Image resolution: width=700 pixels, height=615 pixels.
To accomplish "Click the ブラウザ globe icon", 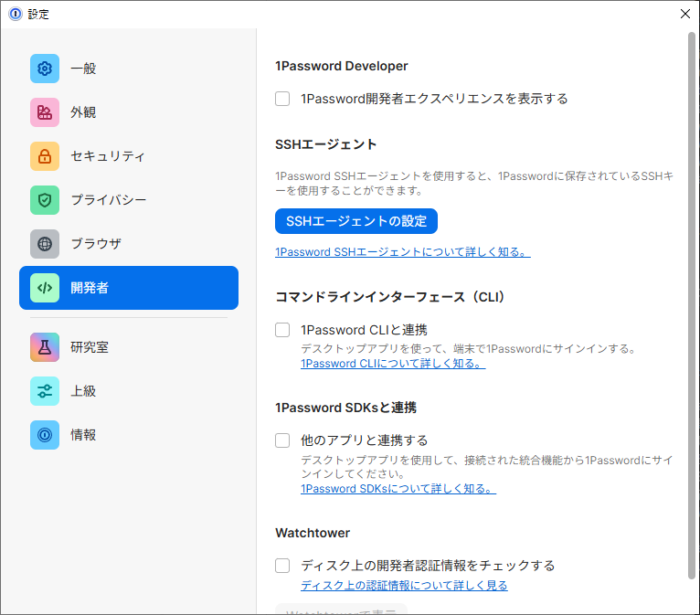I will point(45,244).
